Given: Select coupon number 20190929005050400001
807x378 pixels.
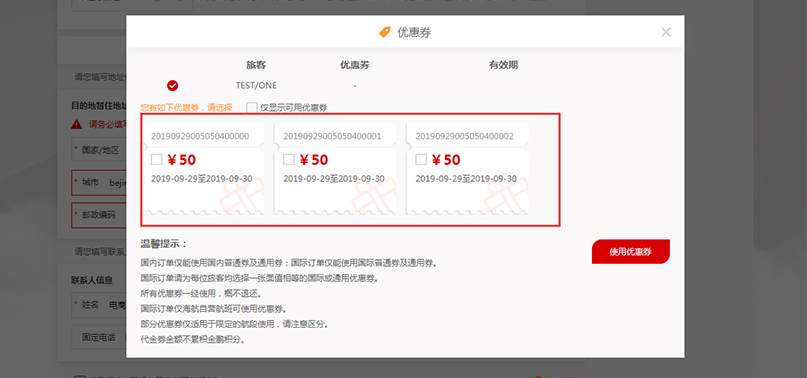Looking at the screenshot, I should [332, 136].
